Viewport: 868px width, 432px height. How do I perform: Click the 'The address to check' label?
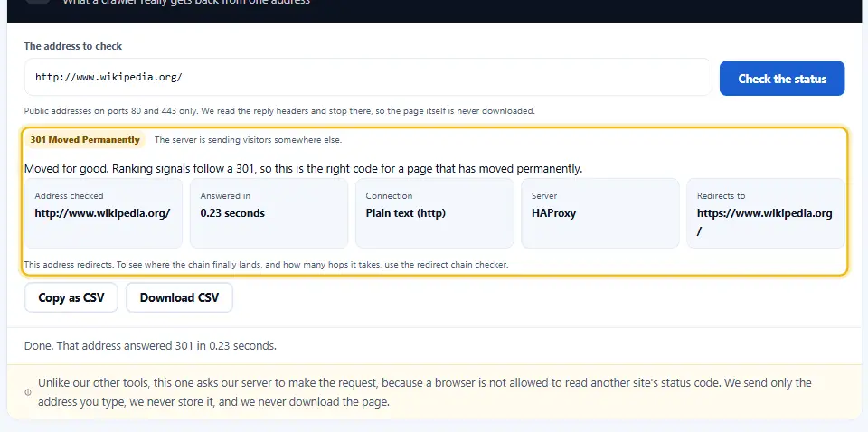[x=73, y=46]
